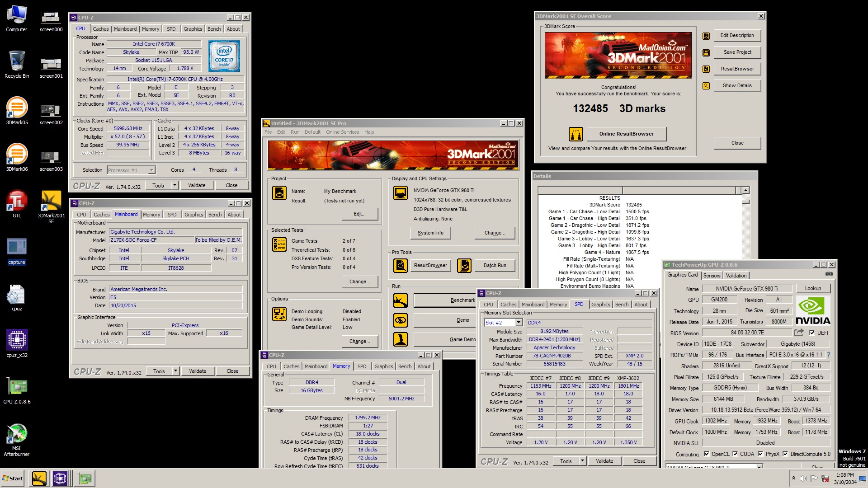Click the Display and CPU Settings monitor icon
868x488 pixels.
400,193
